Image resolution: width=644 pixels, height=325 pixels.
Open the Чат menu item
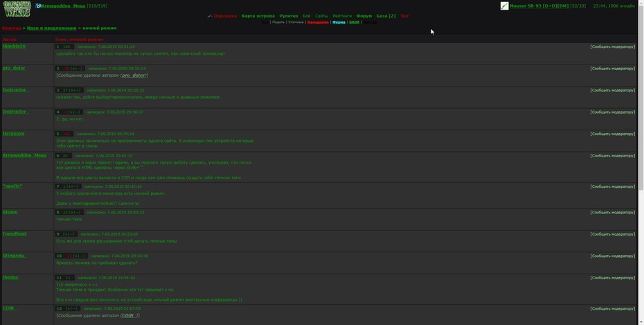click(x=404, y=16)
